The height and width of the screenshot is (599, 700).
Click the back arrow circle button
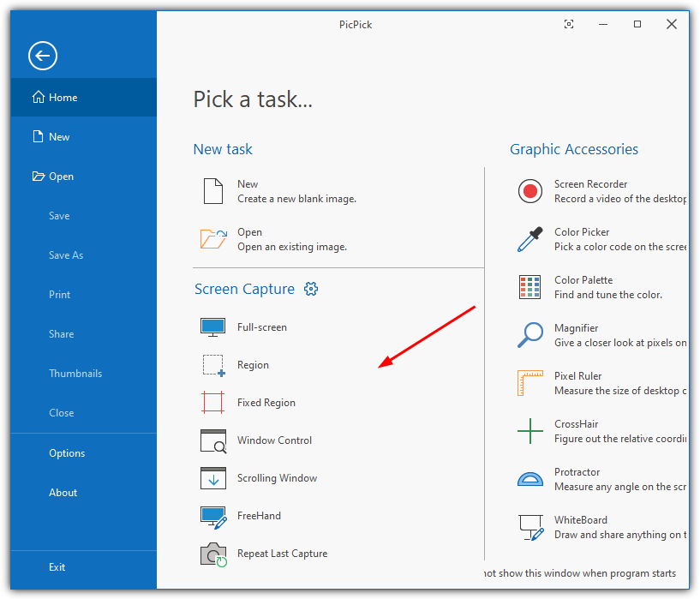[x=43, y=56]
